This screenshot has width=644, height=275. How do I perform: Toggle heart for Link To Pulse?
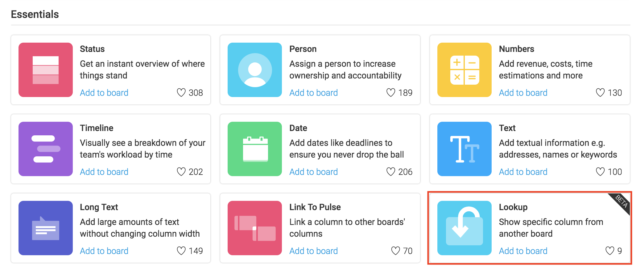pos(395,251)
